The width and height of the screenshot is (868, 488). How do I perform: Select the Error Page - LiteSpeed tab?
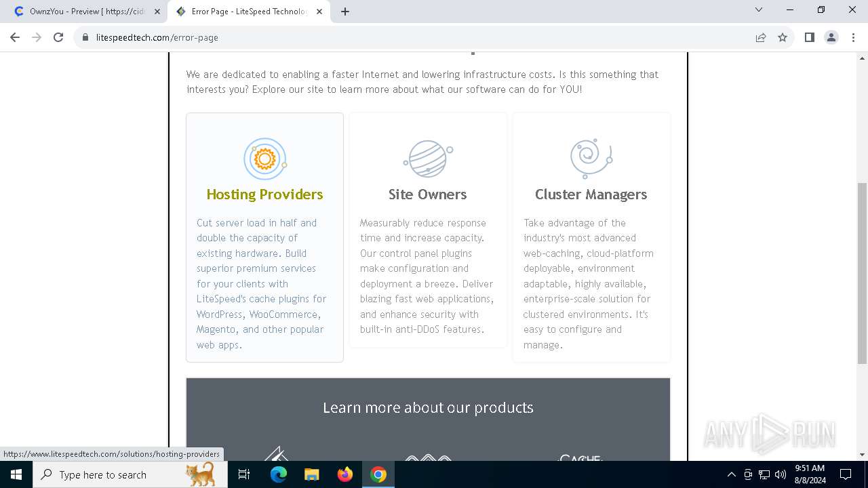pos(249,12)
